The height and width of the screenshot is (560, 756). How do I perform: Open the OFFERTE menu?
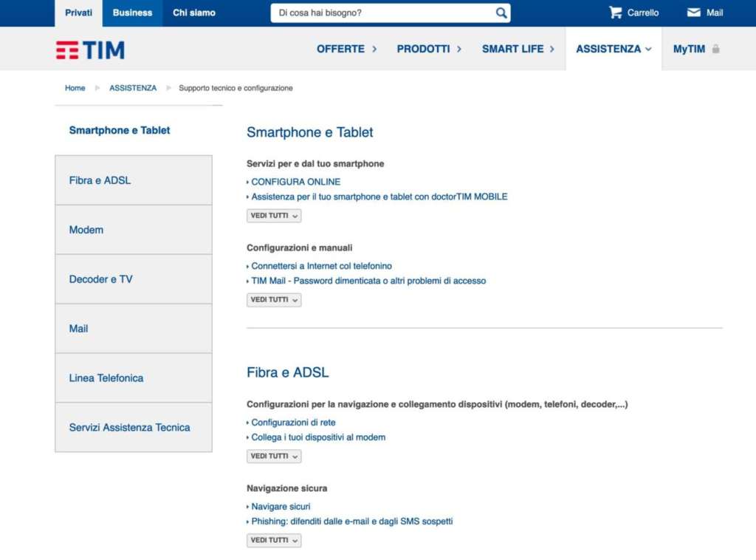346,49
